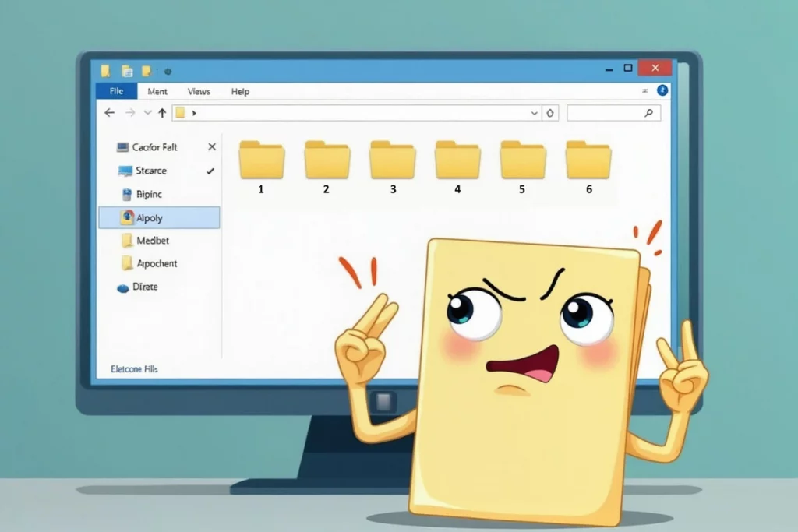The width and height of the screenshot is (798, 532).
Task: Open folder 1
Action: (x=261, y=160)
